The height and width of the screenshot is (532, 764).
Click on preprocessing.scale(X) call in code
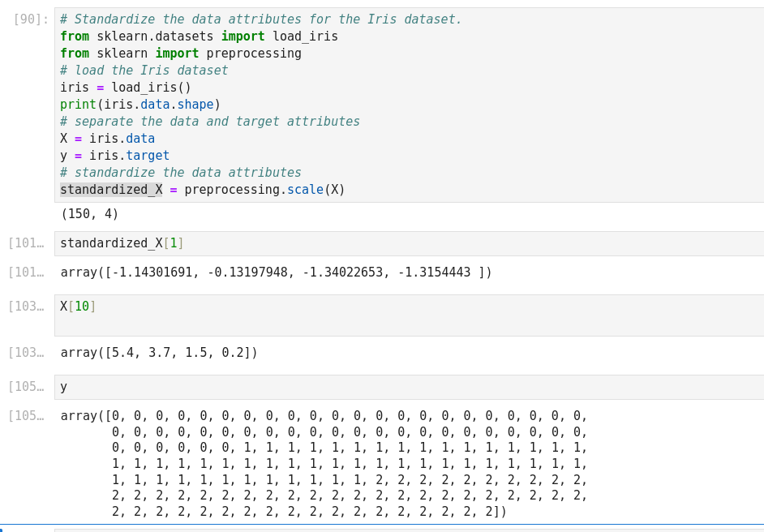(264, 190)
